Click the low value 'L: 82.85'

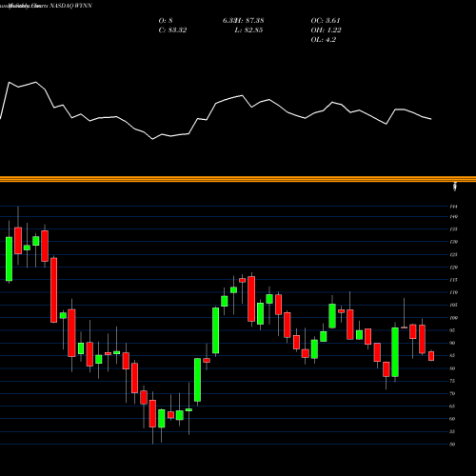[x=248, y=30]
